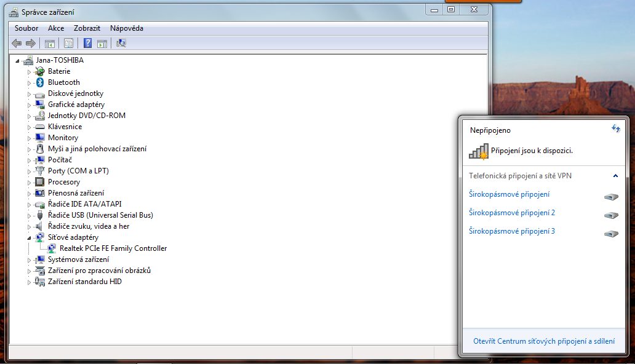
Task: Refresh the network list with arrows icon
Action: click(x=615, y=129)
